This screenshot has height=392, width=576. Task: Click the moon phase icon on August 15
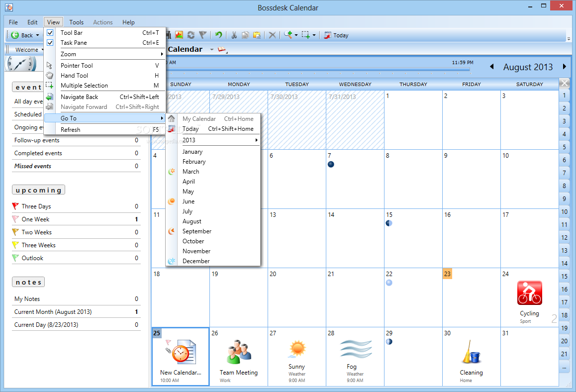pos(389,223)
